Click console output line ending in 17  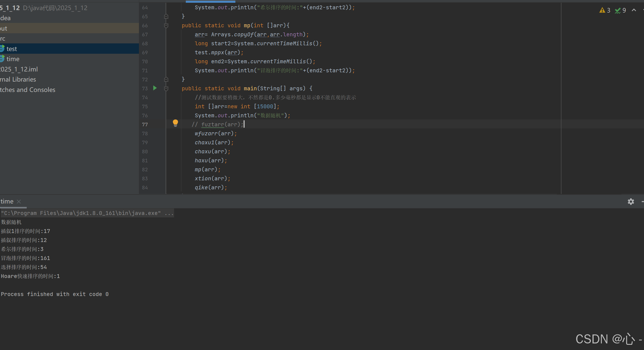point(25,231)
